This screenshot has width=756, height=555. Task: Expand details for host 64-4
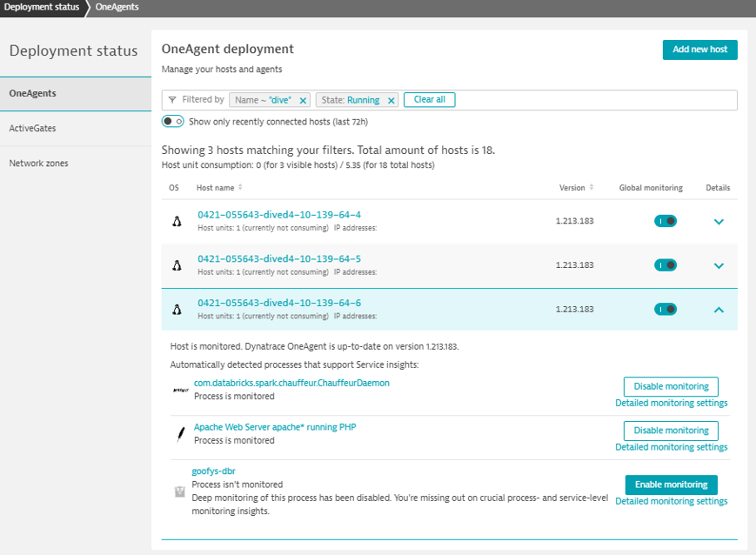pos(719,222)
